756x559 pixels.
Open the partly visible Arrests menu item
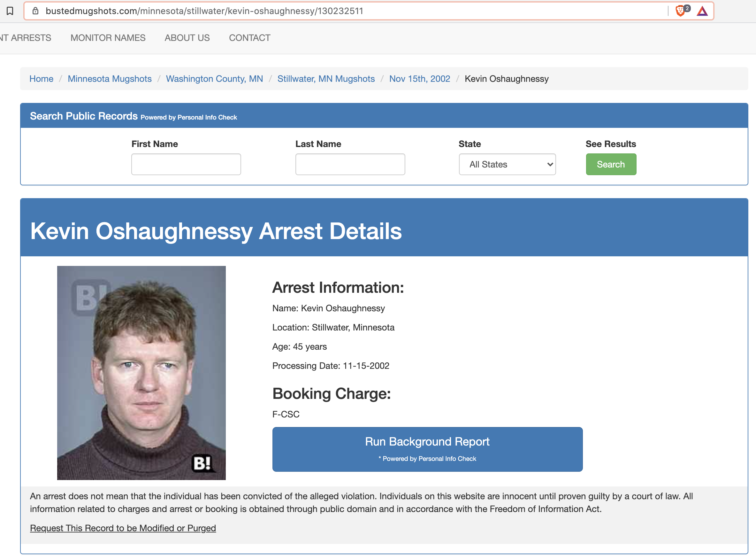click(x=26, y=38)
